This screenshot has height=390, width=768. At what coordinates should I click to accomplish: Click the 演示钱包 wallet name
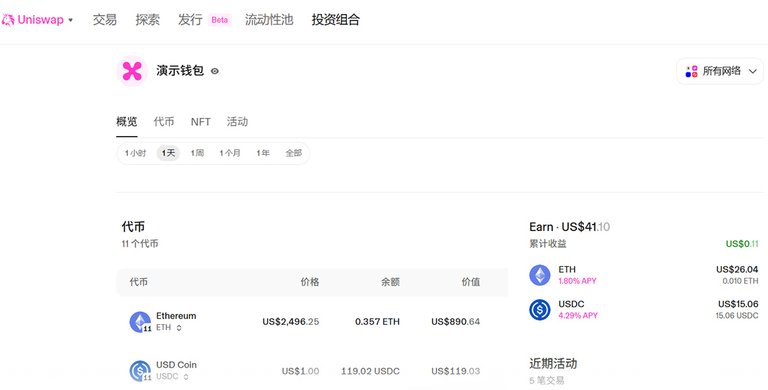180,71
